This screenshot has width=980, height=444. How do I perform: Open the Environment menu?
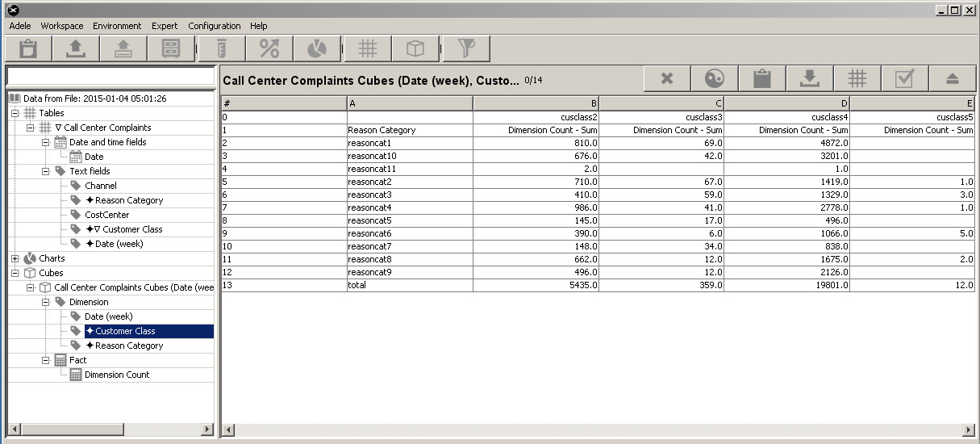117,26
